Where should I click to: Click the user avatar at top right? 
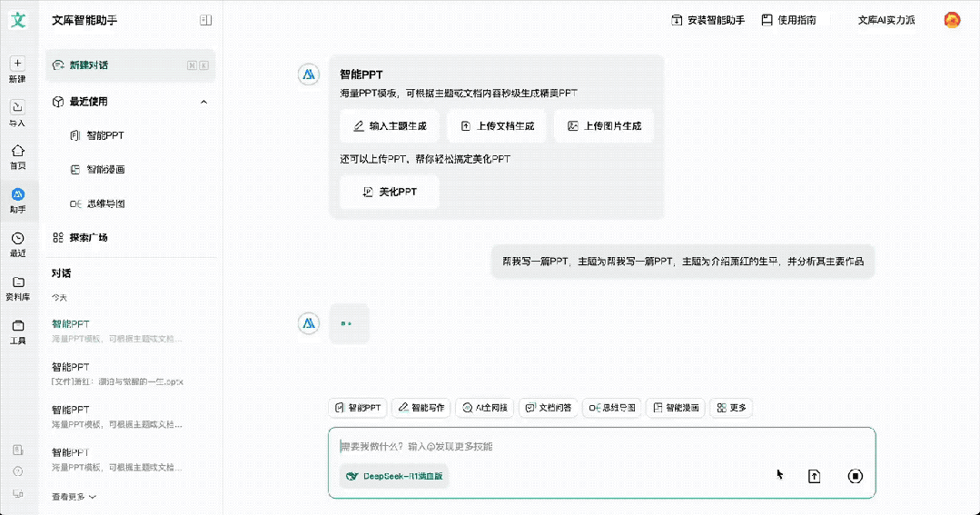click(952, 20)
